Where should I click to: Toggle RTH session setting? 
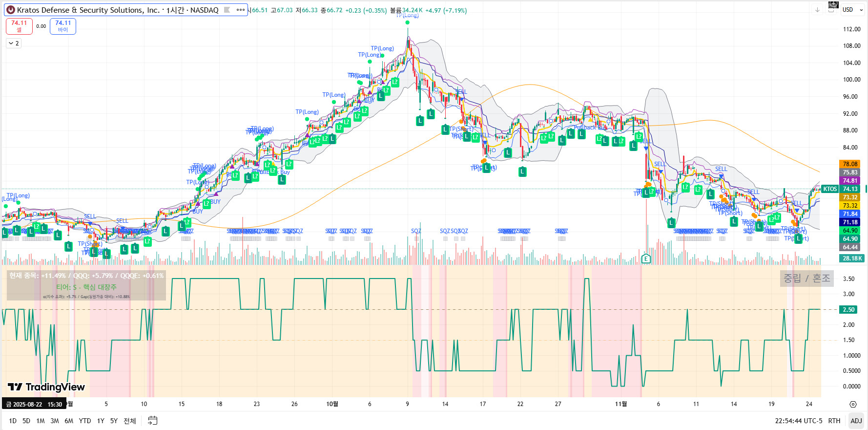point(834,421)
